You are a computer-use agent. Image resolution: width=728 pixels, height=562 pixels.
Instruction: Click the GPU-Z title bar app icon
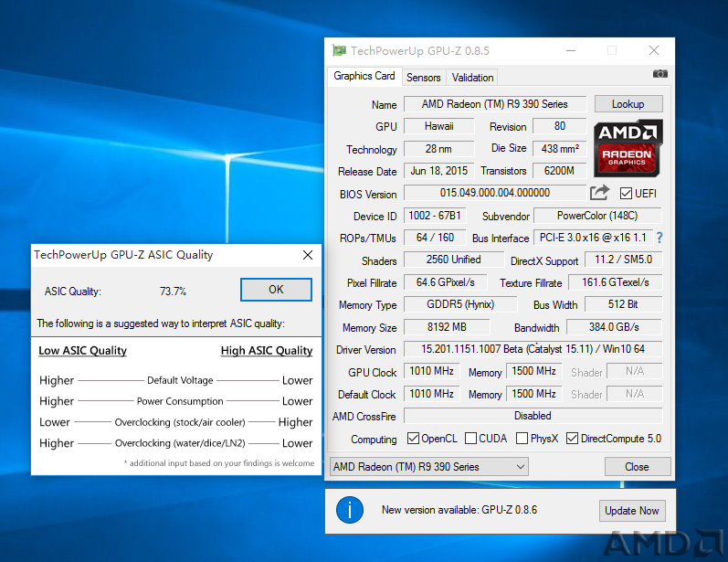[340, 50]
